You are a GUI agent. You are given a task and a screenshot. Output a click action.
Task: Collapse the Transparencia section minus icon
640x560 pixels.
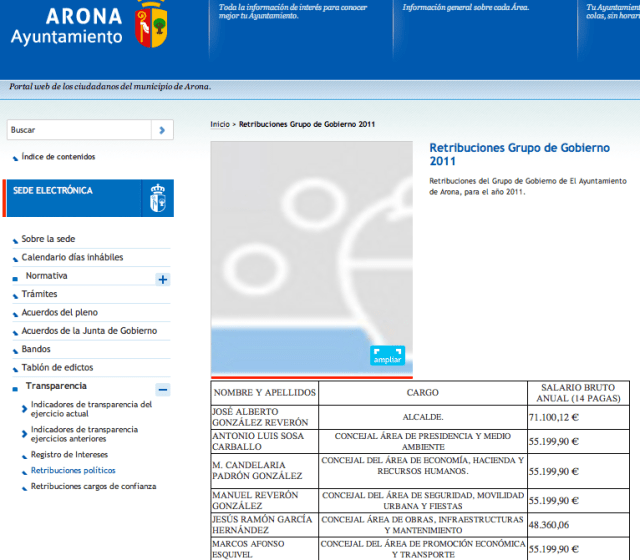click(x=163, y=389)
